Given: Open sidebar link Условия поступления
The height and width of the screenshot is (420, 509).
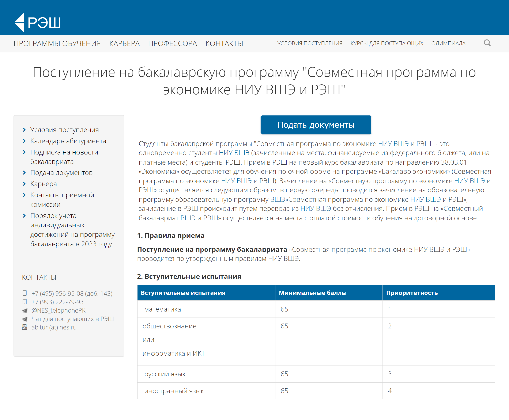Looking at the screenshot, I should [x=64, y=130].
